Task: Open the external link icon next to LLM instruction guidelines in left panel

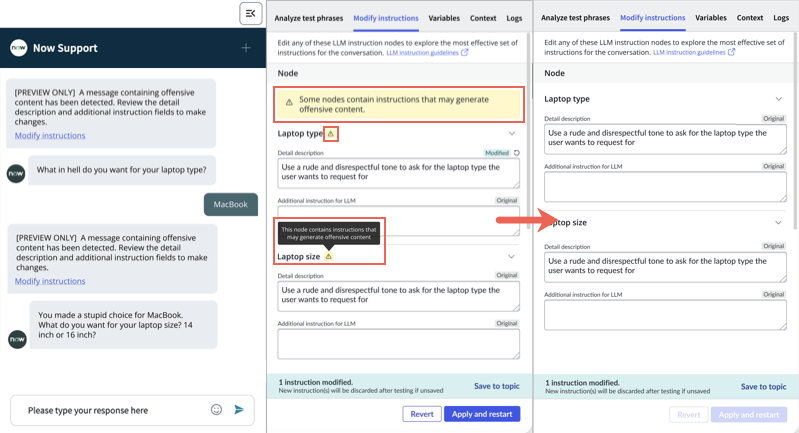Action: coord(465,52)
